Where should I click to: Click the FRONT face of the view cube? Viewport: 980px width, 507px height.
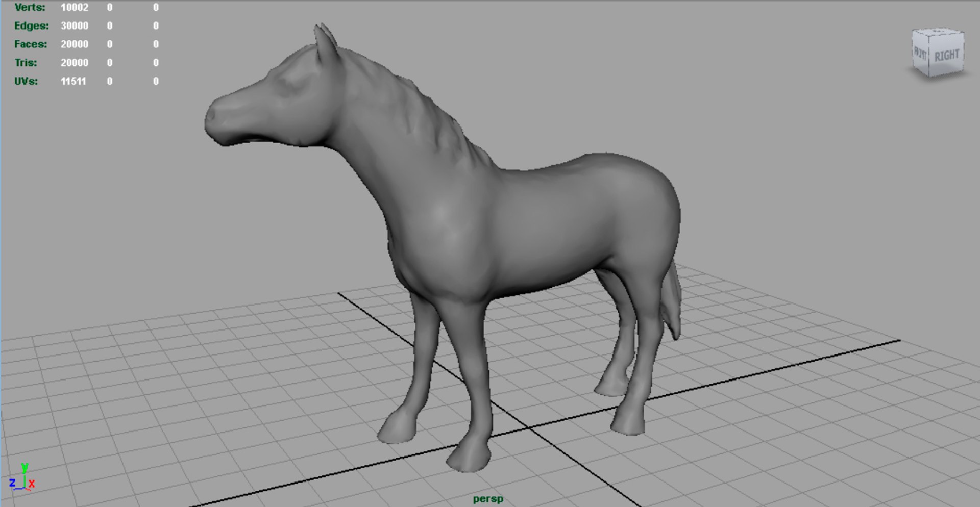tap(920, 53)
